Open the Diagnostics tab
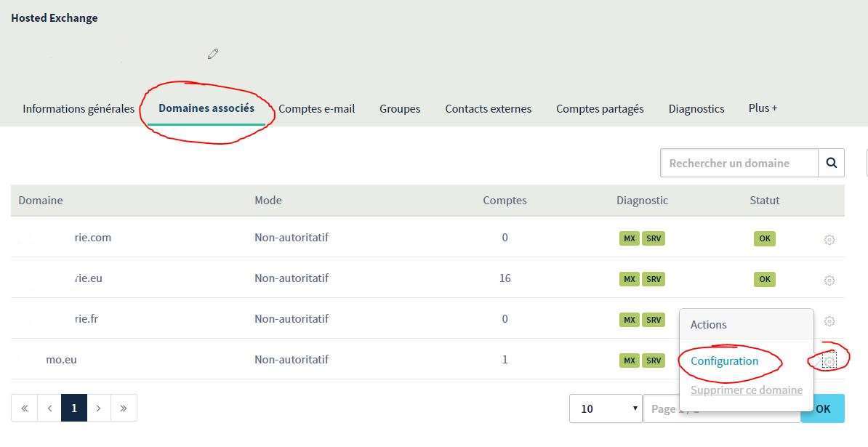868x447 pixels. (696, 108)
